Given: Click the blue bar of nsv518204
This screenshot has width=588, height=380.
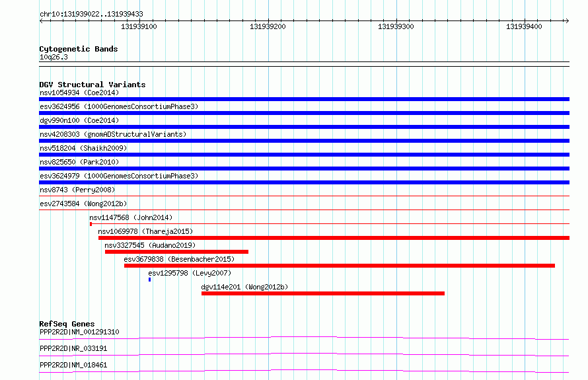Looking at the screenshot, I should [x=304, y=155].
